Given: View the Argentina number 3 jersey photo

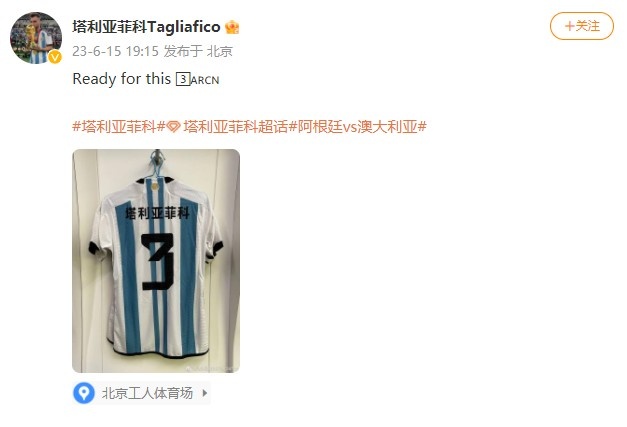Looking at the screenshot, I should (156, 261).
